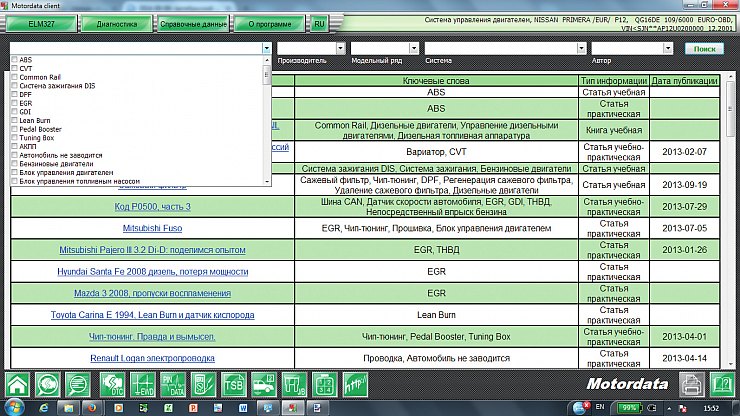Check the Lean Burn checkbox
Screen dimensions: 740x416
coord(15,120)
